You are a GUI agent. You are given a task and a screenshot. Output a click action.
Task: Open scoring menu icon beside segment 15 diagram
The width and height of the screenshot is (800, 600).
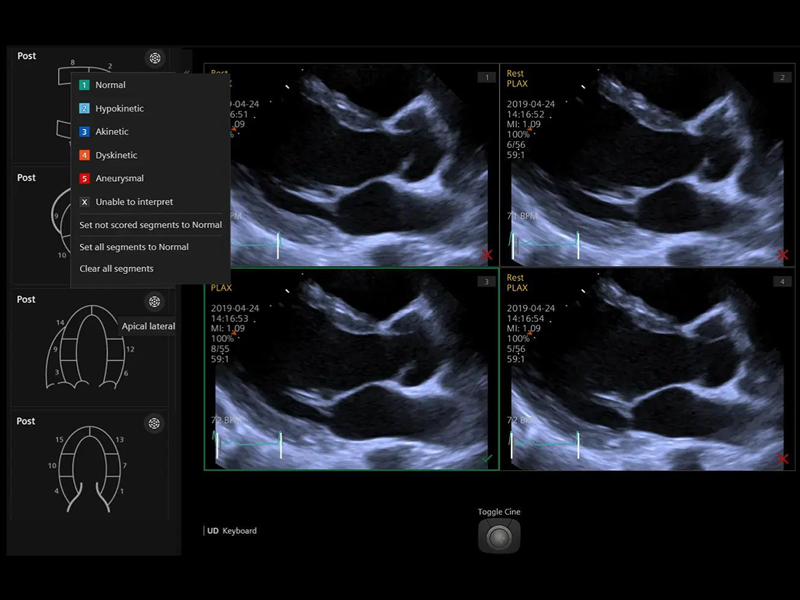click(154, 423)
